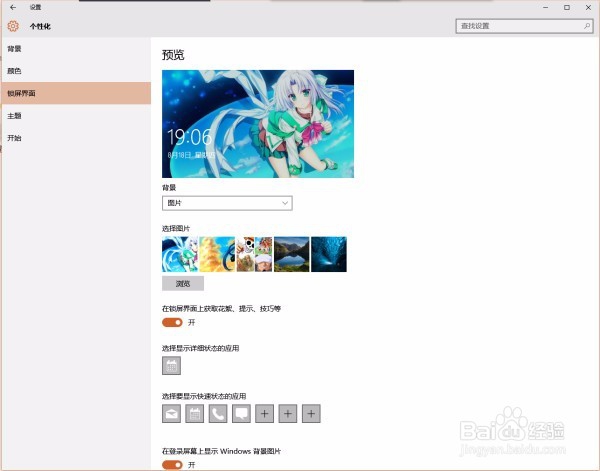This screenshot has width=600, height=471.
Task: Click the detailed status calendar app icon
Action: [171, 366]
